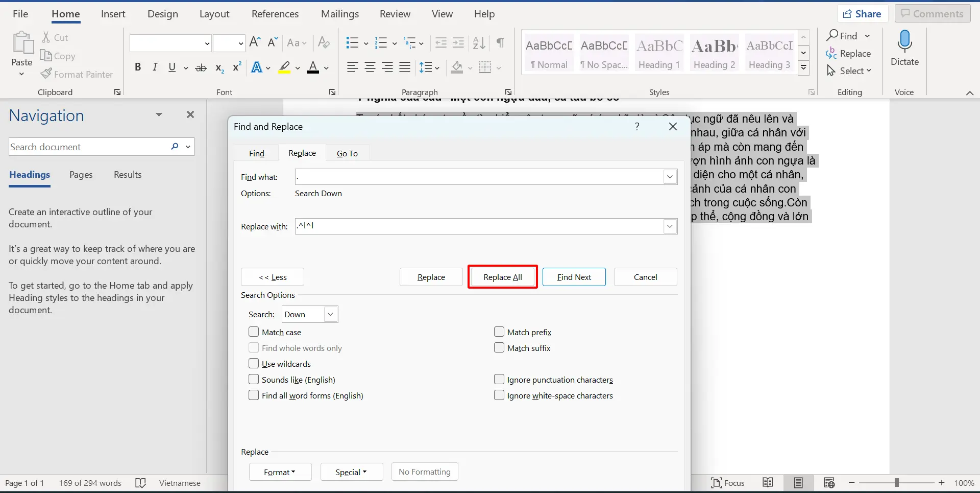Check Ignore white-space characters
Screen dimensions: 980x493
click(499, 395)
